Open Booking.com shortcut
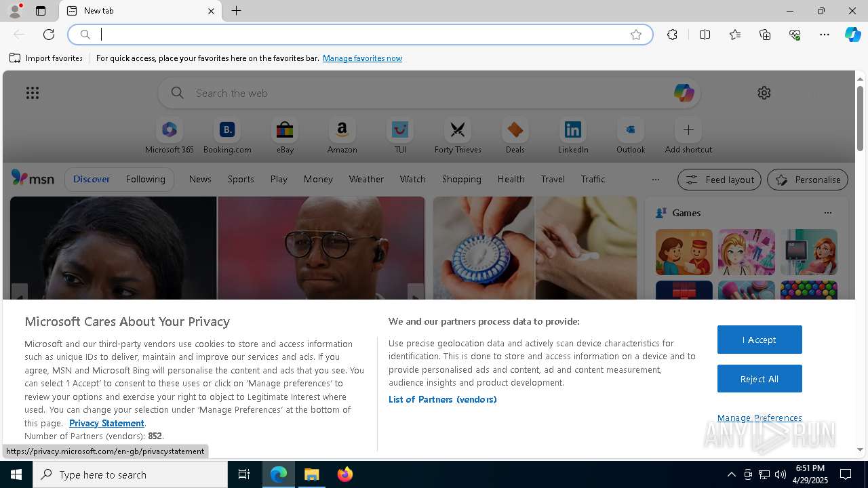The height and width of the screenshot is (488, 868). (x=227, y=136)
